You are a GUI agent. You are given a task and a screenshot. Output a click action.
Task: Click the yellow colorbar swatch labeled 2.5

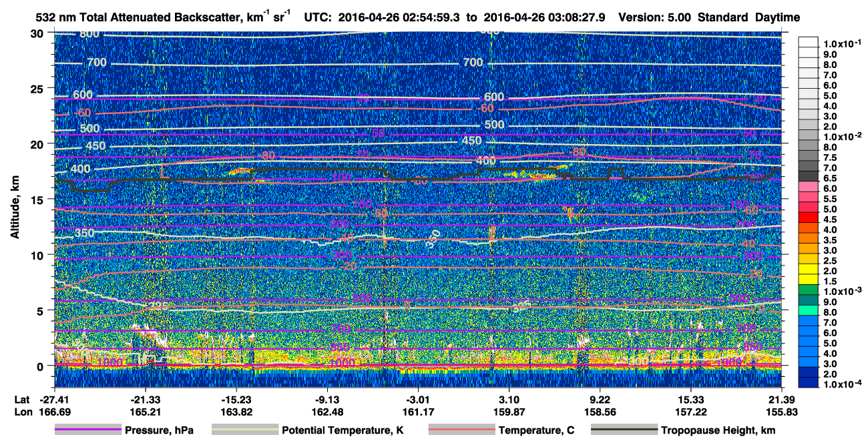pos(808,258)
